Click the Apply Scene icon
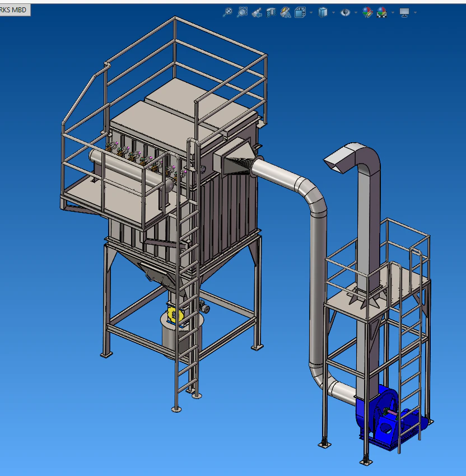This screenshot has height=476, width=466. [382, 12]
